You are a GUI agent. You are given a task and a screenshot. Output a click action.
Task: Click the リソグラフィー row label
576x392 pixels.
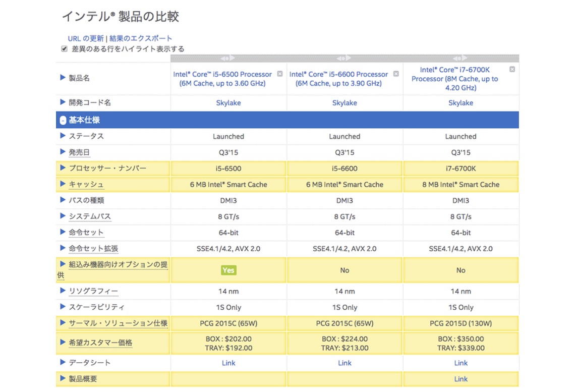click(94, 291)
